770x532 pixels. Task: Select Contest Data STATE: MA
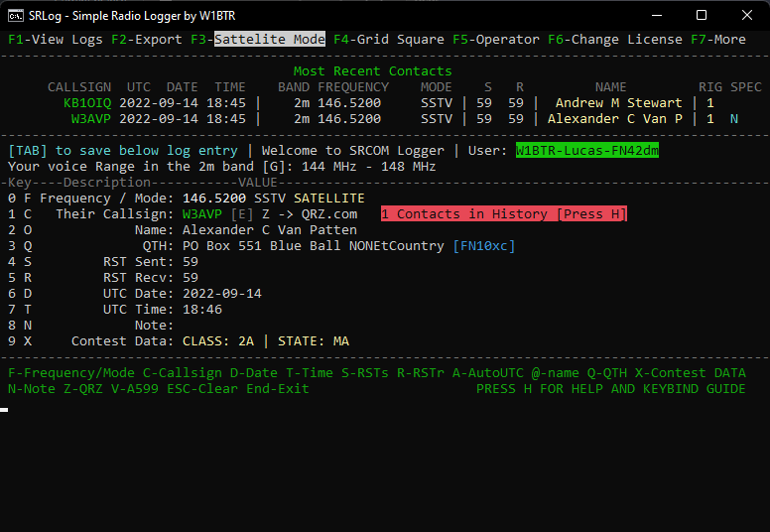click(x=314, y=340)
